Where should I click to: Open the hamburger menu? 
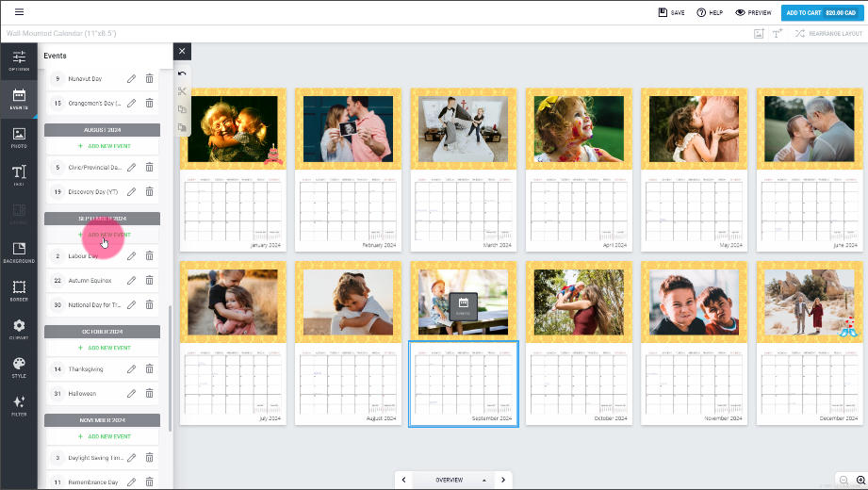[19, 12]
